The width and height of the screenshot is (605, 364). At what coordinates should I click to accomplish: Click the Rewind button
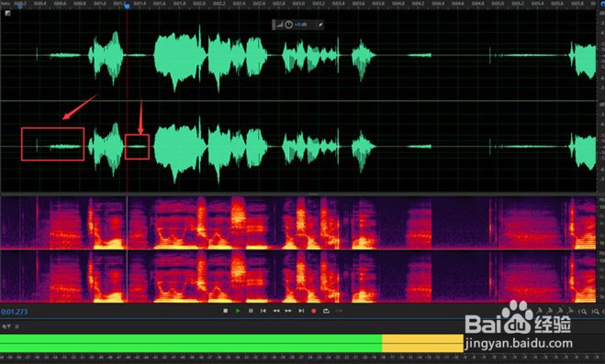(276, 311)
